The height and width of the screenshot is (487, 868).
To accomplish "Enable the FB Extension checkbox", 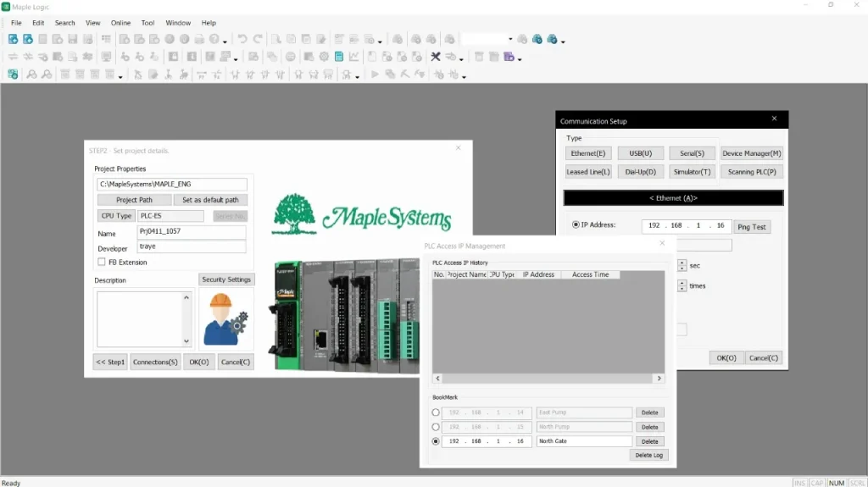I will [102, 262].
